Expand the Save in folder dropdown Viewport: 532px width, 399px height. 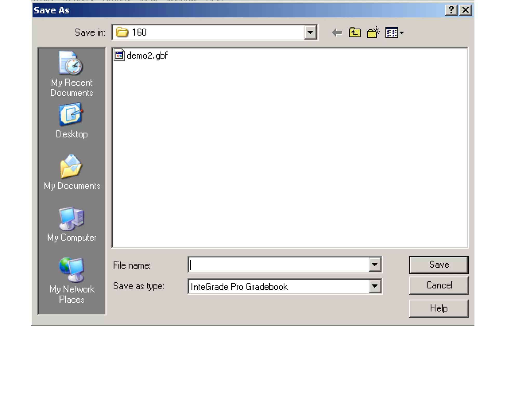(310, 32)
